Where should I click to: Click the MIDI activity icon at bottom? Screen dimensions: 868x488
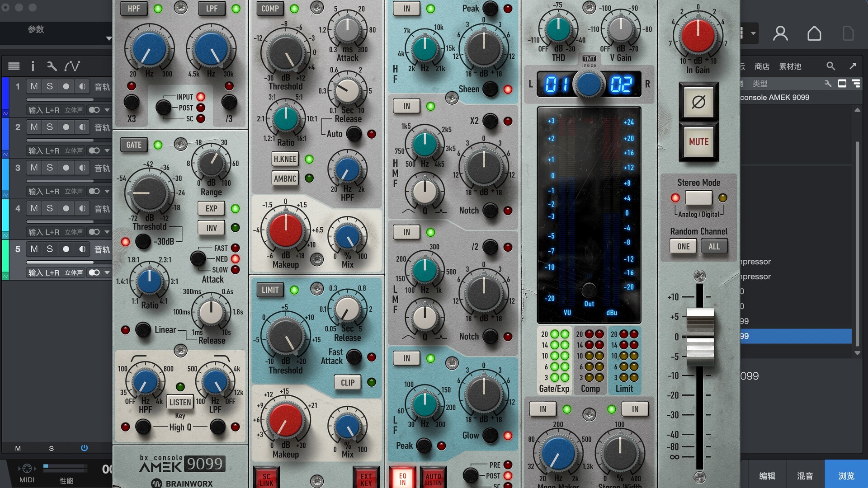27,469
